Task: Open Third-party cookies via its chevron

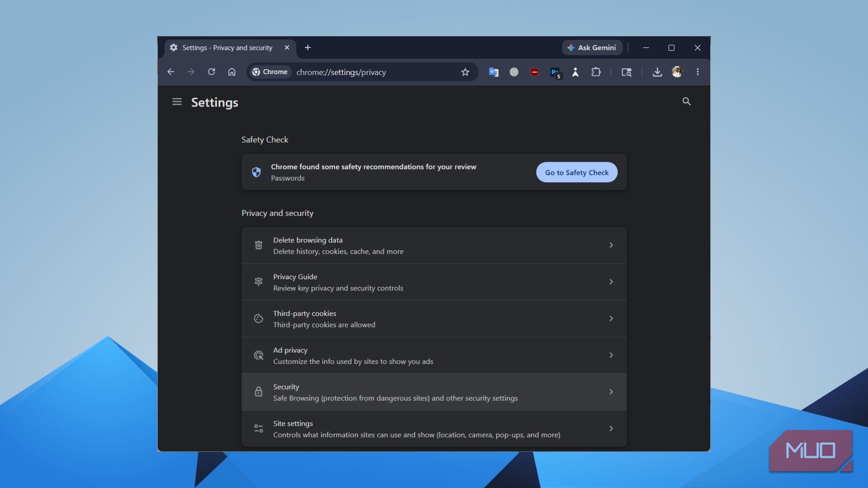Action: click(x=611, y=318)
